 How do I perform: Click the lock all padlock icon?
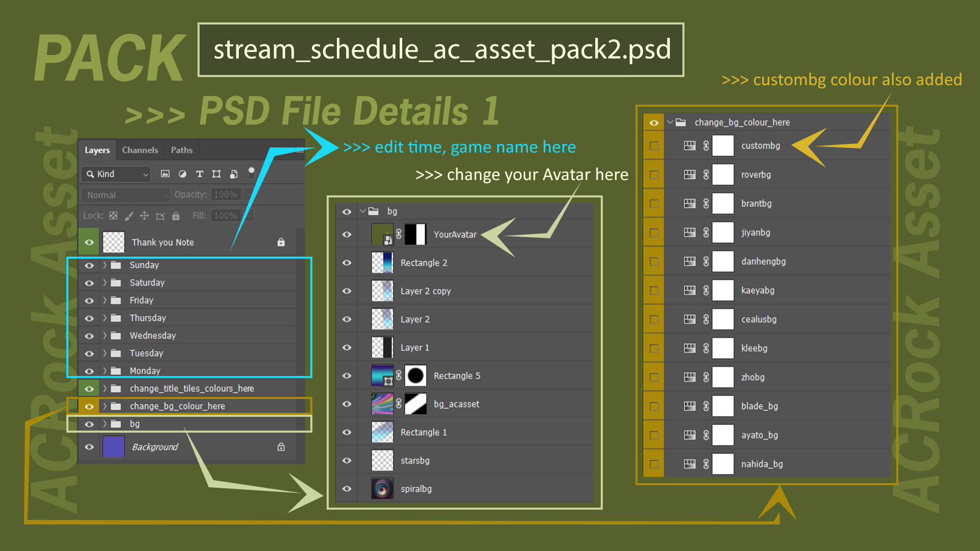176,216
